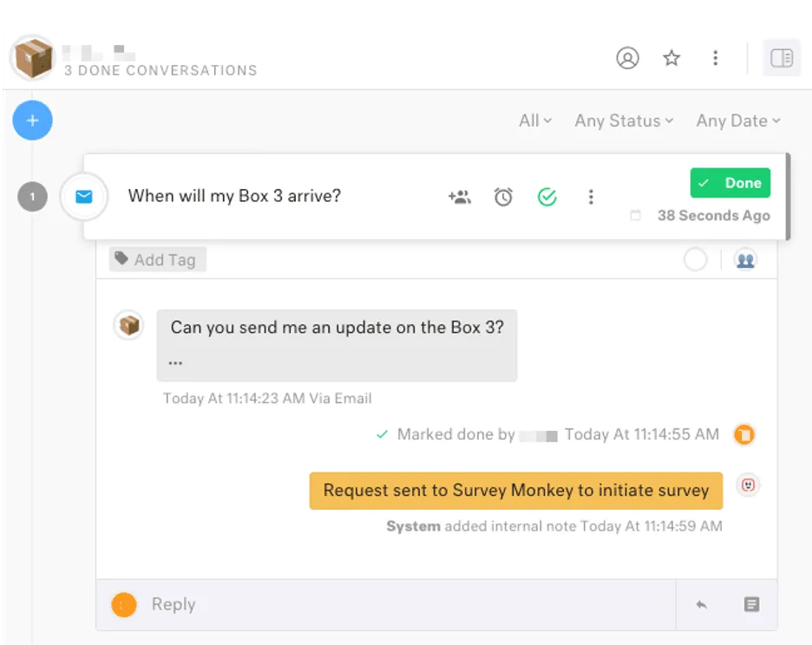
Task: Snooze conversation with the alarm clock icon
Action: [503, 197]
